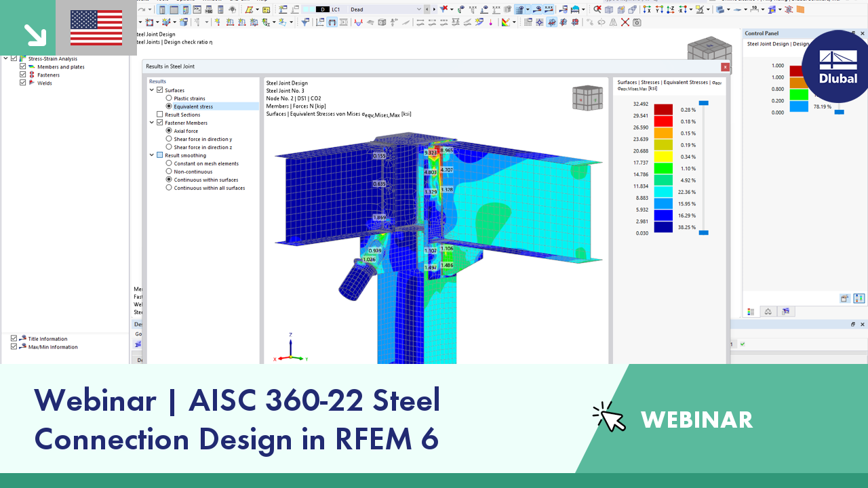This screenshot has height=488, width=868.
Task: Enable the Result Sections checkbox
Action: [x=160, y=115]
